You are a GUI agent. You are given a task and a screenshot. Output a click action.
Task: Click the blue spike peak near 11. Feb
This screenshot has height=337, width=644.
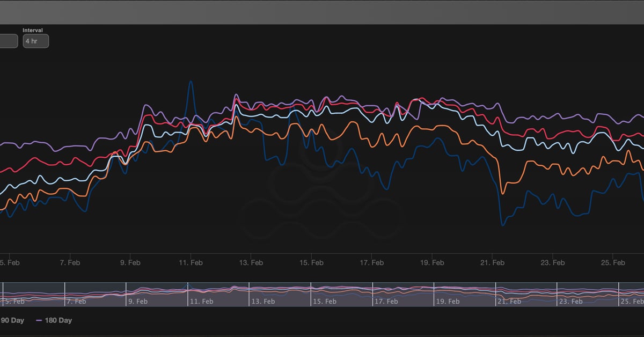click(x=192, y=82)
